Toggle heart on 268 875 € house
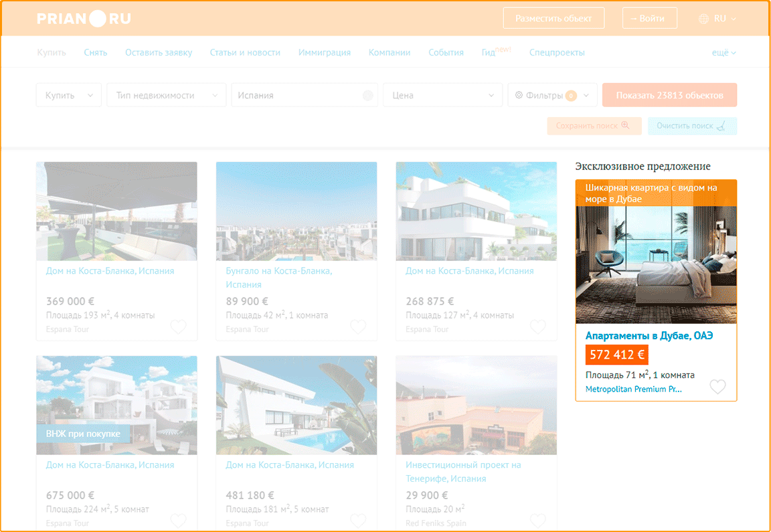The image size is (771, 532). 537,327
